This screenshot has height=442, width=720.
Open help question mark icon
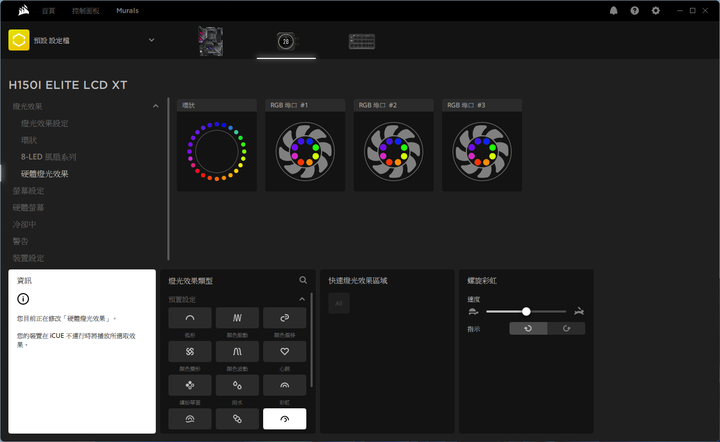click(635, 11)
